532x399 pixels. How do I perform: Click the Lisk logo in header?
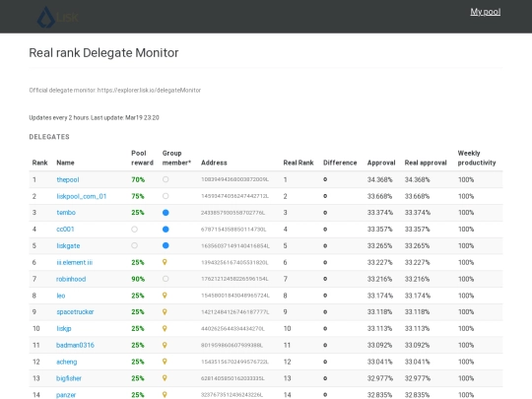(58, 17)
